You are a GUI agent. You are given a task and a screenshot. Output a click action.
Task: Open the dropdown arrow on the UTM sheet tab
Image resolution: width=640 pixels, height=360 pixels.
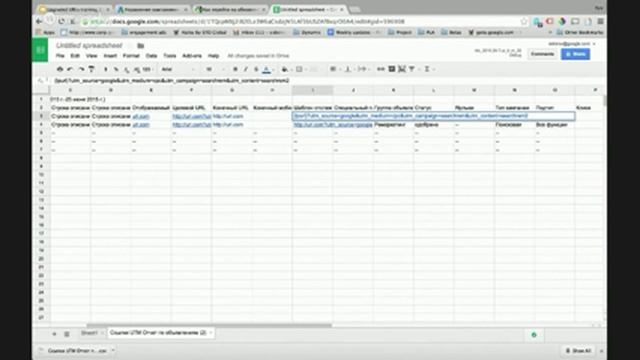tap(211, 333)
